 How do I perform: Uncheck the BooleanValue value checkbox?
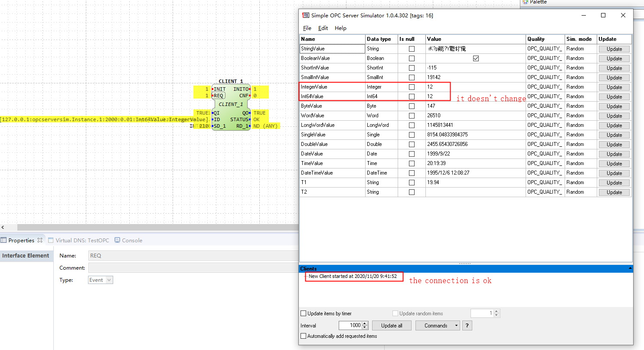coord(476,59)
